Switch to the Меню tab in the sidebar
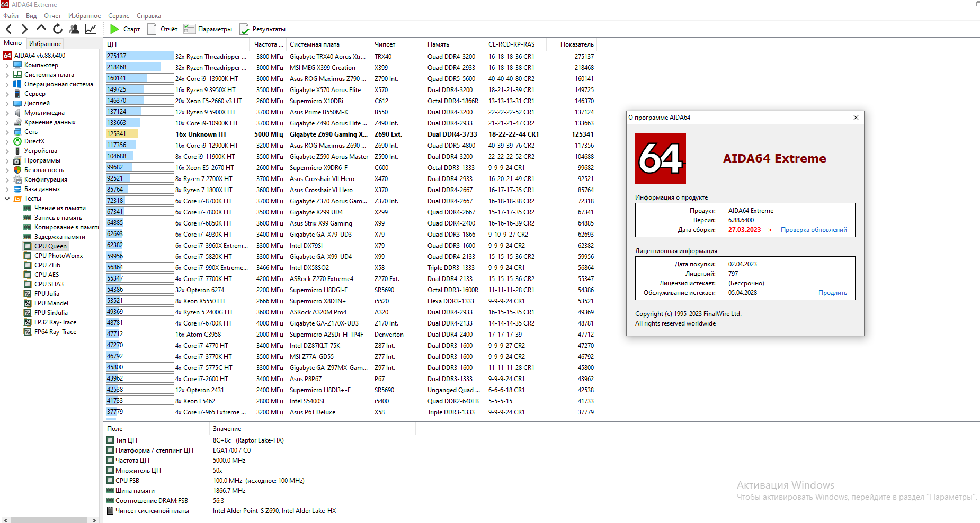This screenshot has width=980, height=523. pyautogui.click(x=13, y=43)
